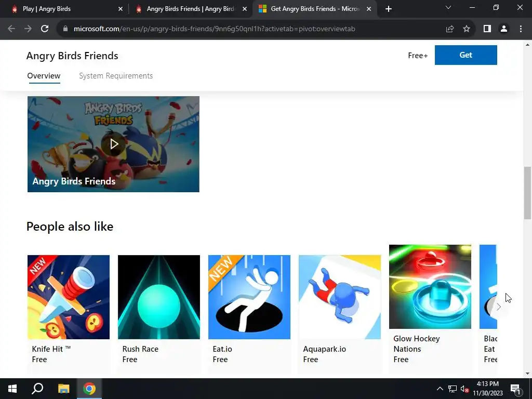532x399 pixels.
Task: Switch to Angry Birds Friends | Angry Birds tab
Action: pyautogui.click(x=191, y=9)
